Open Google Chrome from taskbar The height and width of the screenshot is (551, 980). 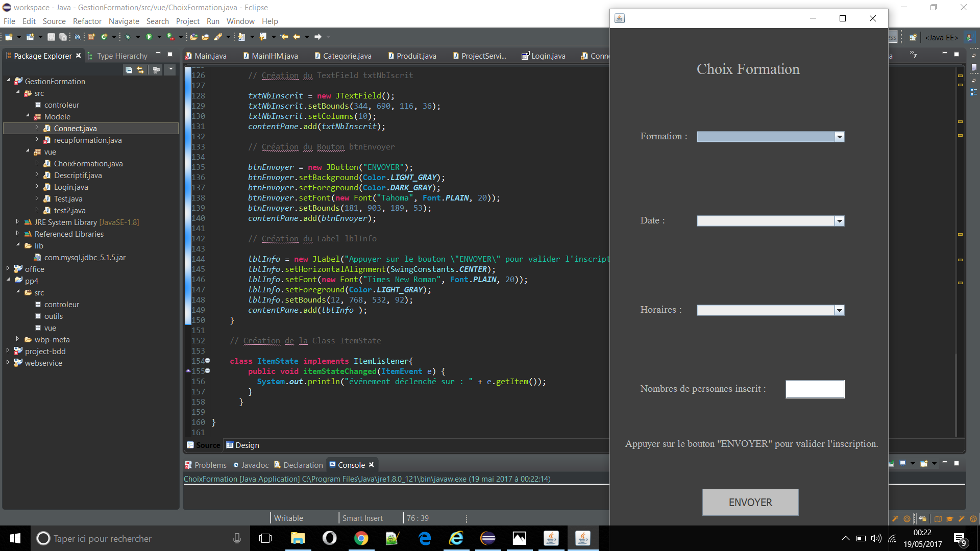coord(361,538)
